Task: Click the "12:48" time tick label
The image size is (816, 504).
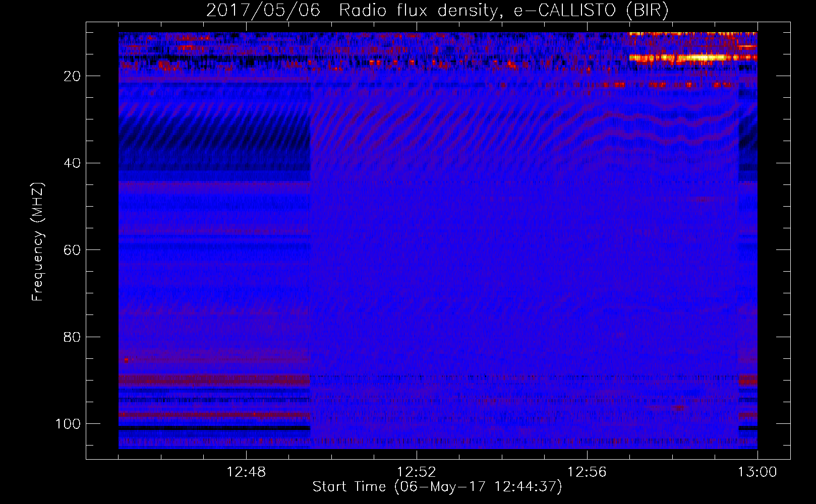Action: point(246,472)
